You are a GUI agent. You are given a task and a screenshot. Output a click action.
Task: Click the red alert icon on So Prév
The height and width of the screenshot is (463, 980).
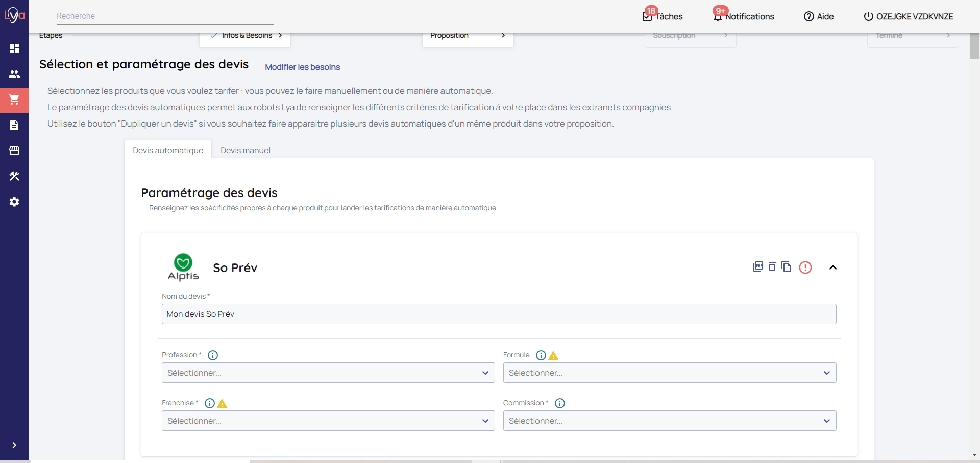tap(805, 267)
